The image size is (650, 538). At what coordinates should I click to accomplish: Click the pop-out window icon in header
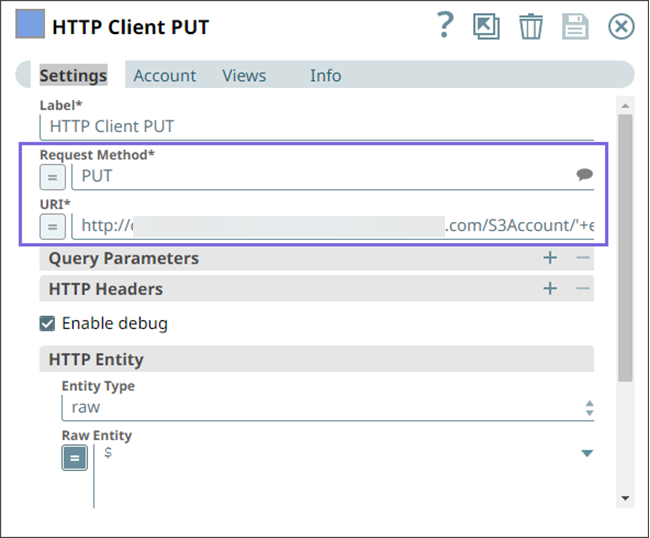[x=487, y=26]
